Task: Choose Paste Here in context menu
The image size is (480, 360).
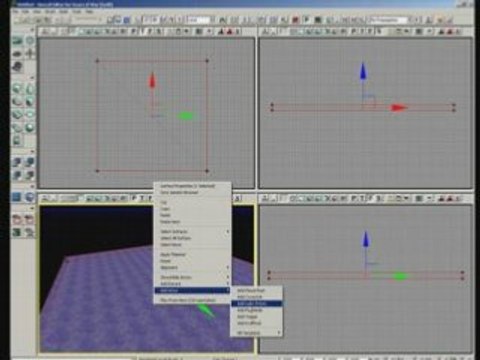Action: pos(192,222)
